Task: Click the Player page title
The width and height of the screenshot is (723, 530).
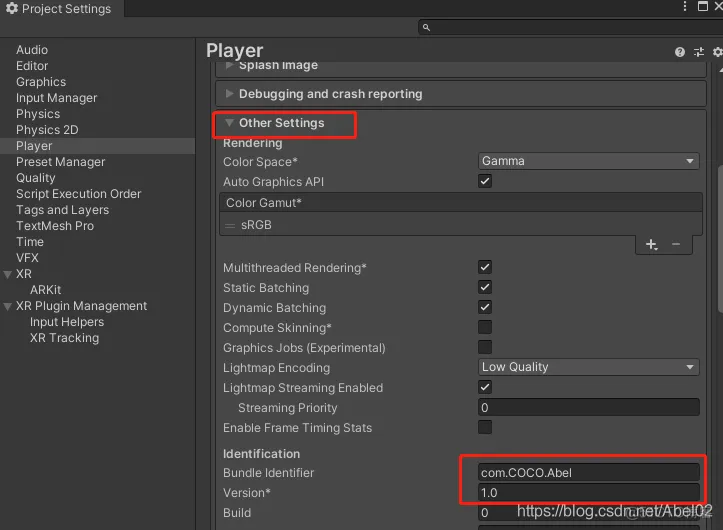Action: point(235,51)
